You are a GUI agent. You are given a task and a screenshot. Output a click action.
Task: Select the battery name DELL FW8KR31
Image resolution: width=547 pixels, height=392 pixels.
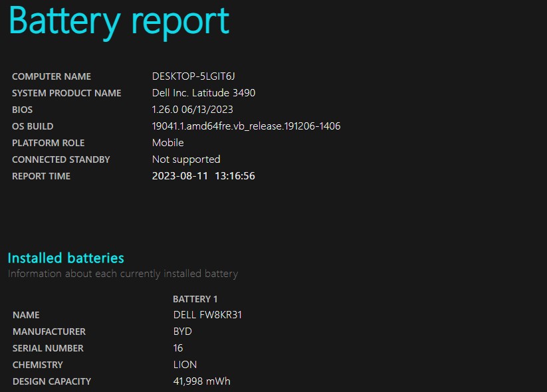click(207, 315)
